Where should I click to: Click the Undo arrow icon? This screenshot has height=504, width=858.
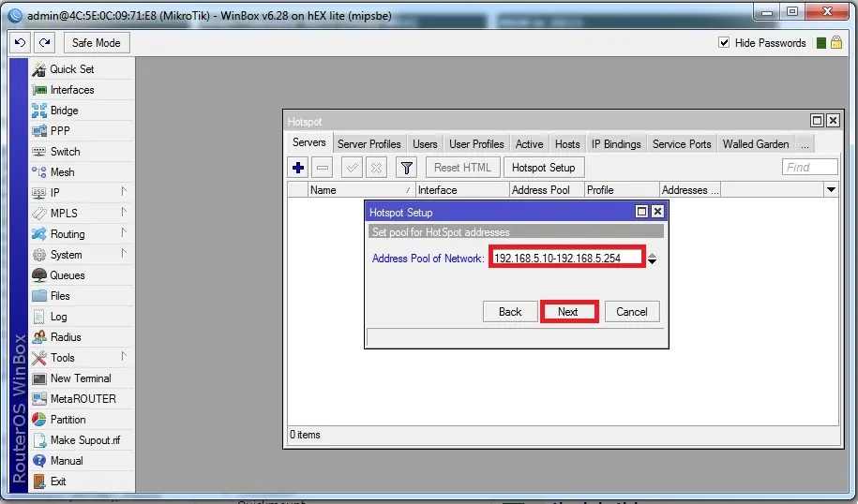[x=21, y=43]
